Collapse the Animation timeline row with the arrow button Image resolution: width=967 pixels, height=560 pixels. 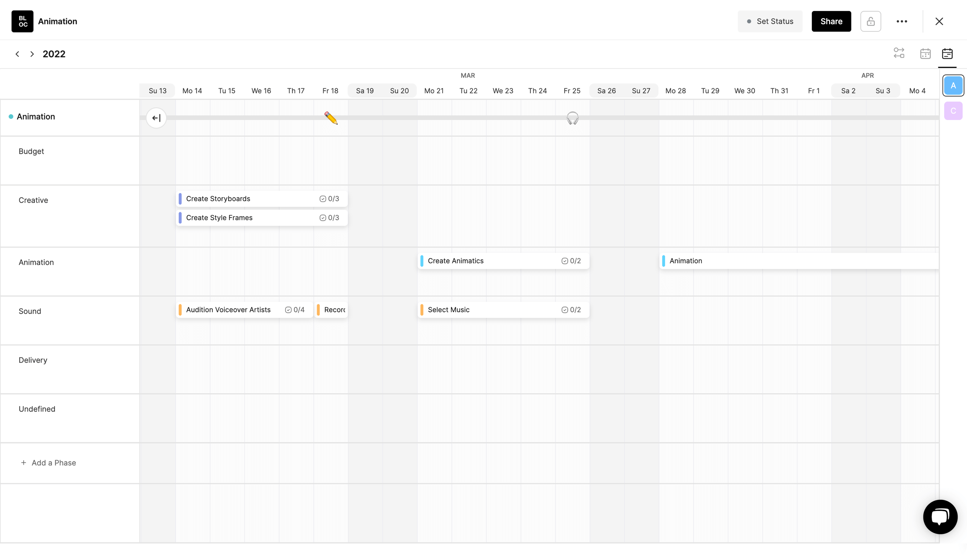[x=156, y=118]
